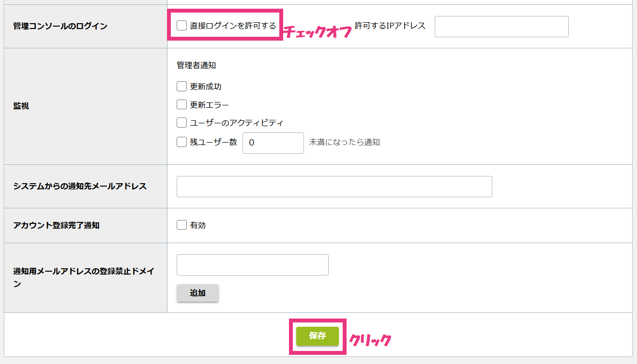The width and height of the screenshot is (637, 364).
Task: Click the 通知用メールアドレスの登録禁止ドメイン label
Action: point(84,277)
